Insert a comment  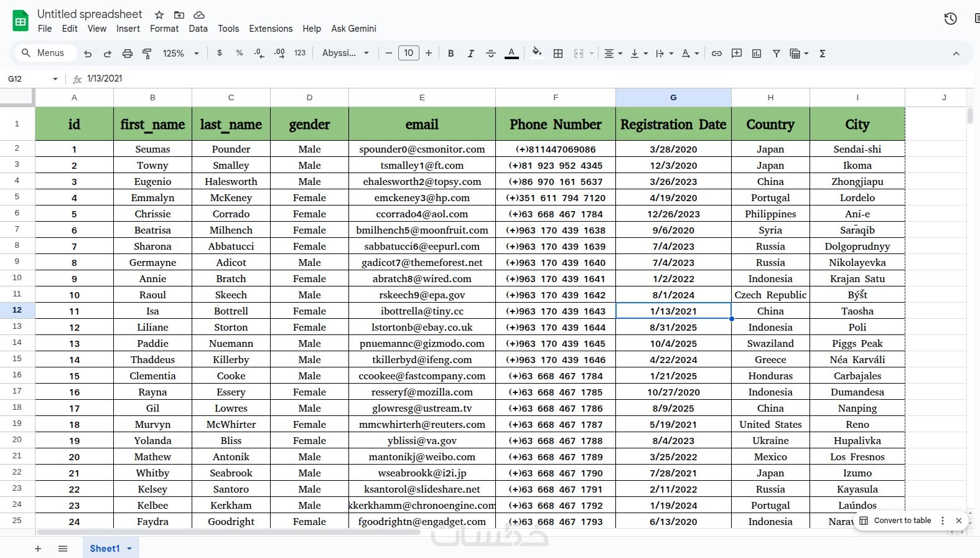tap(737, 54)
